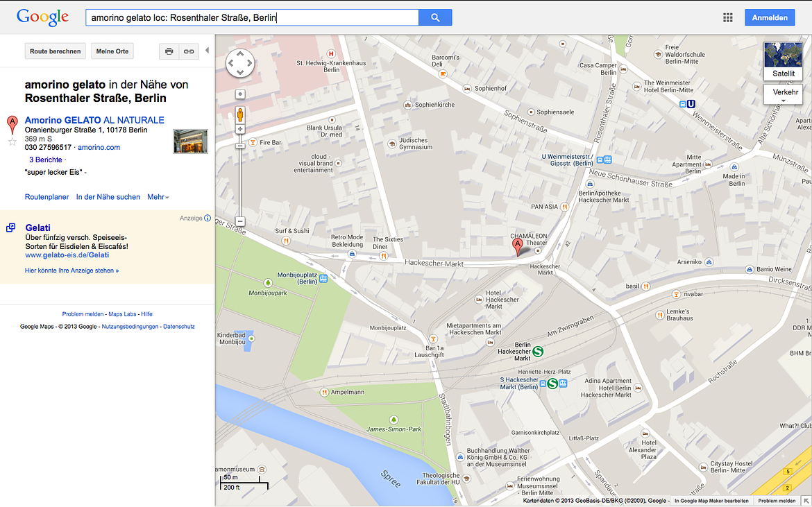Click the Gelati ad icon
This screenshot has height=507, width=812.
click(x=10, y=227)
